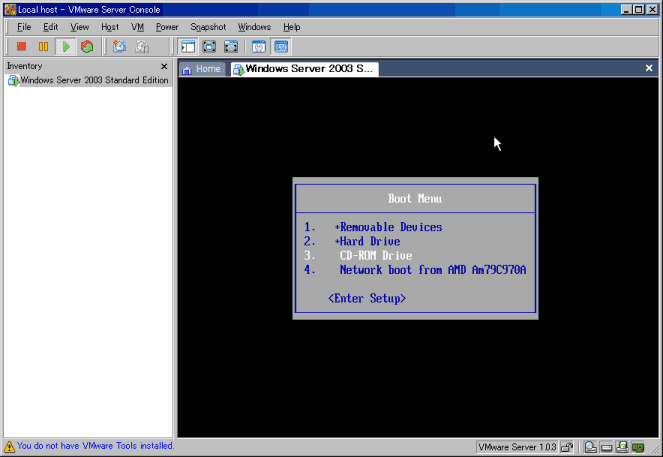Select Network boot from AMD Am79C970A

[433, 270]
